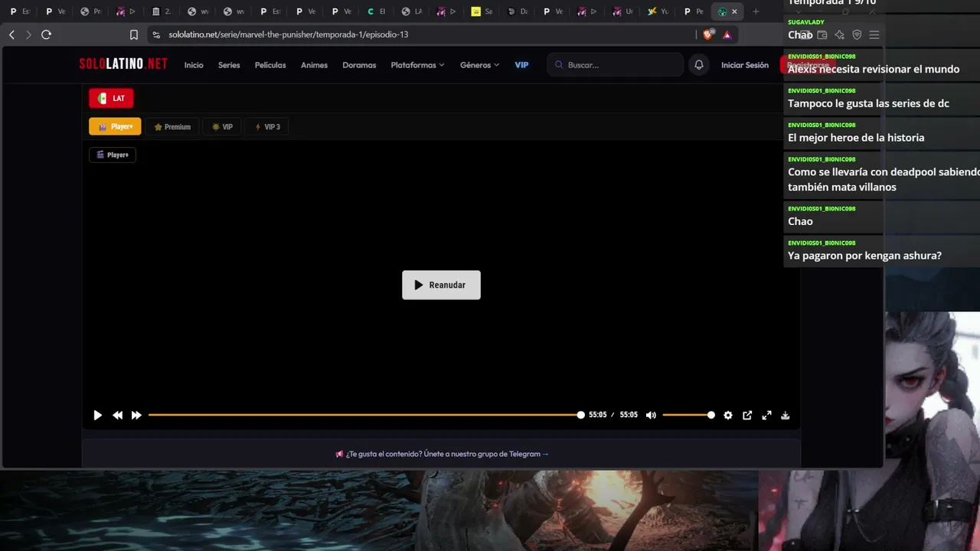
Task: Go to the SoloLatino.net logo home
Action: coord(123,64)
